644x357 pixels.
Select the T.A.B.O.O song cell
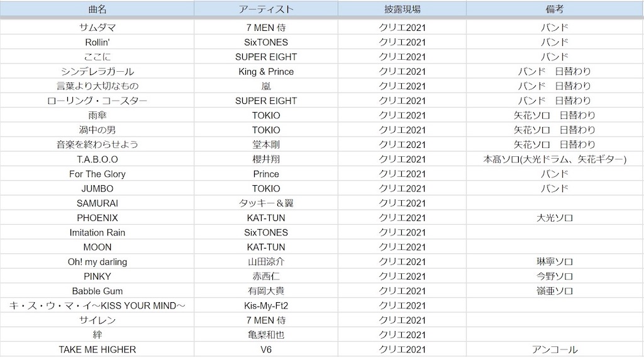coord(97,159)
